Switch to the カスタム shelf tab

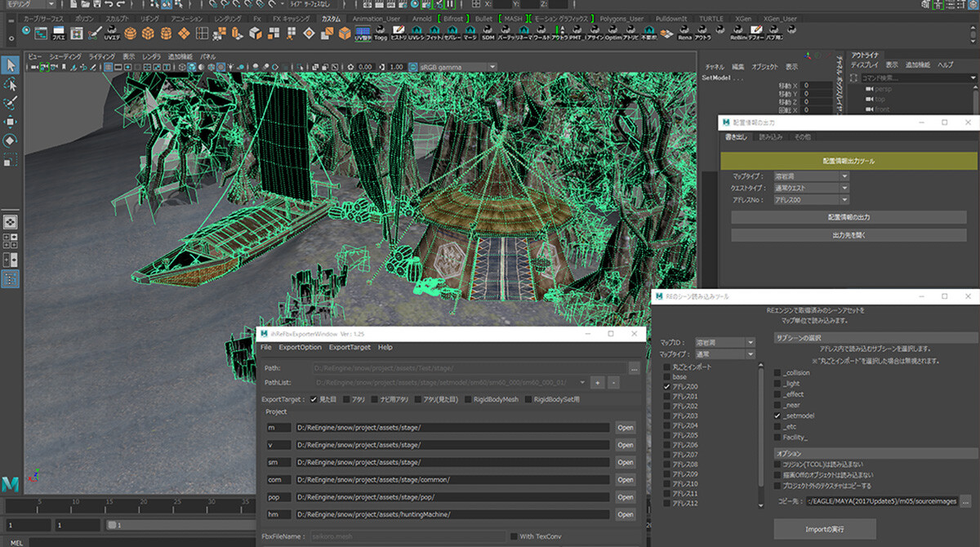click(x=332, y=16)
